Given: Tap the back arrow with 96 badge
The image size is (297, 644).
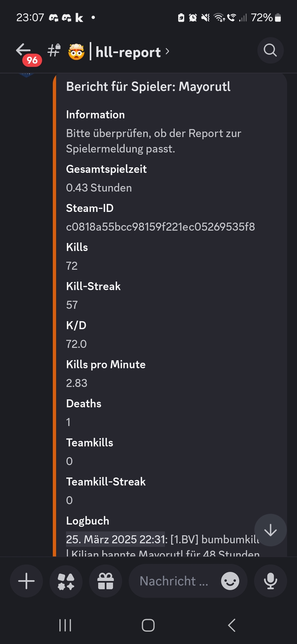Looking at the screenshot, I should (24, 50).
